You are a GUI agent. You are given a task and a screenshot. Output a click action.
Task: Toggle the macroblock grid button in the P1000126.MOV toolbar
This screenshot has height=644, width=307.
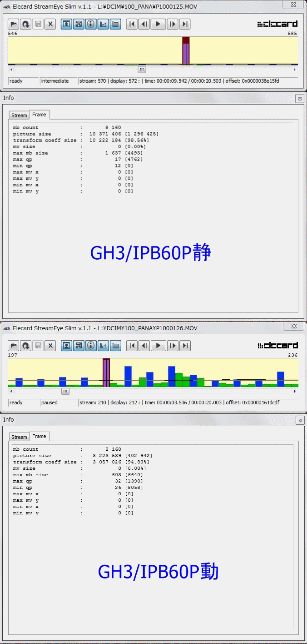tap(79, 346)
